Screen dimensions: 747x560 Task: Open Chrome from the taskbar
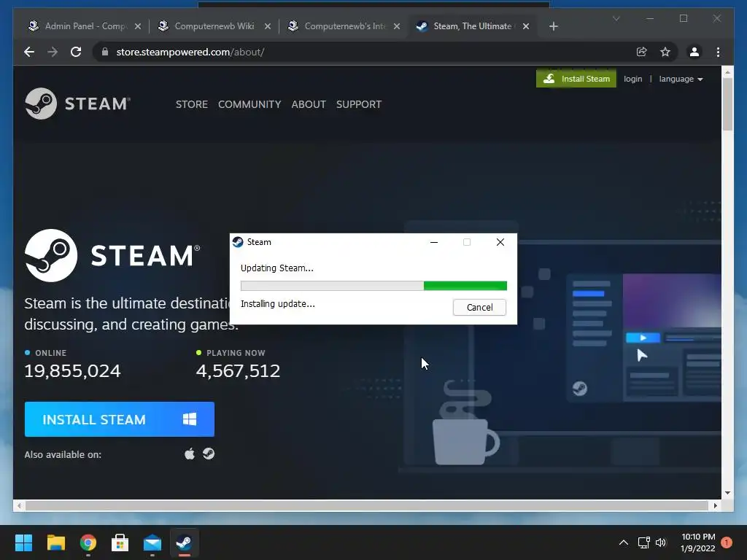(88, 542)
